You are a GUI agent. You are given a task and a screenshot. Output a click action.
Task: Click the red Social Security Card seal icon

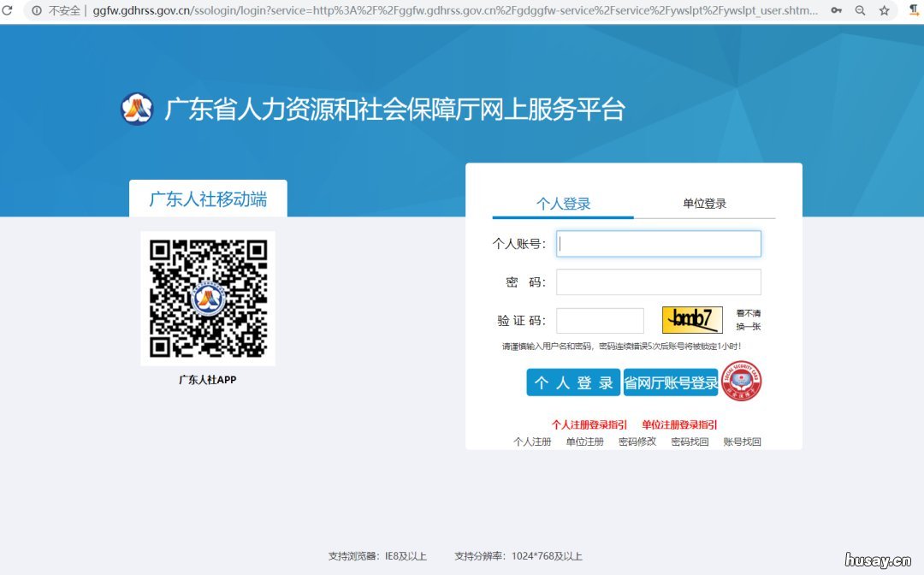(x=741, y=382)
